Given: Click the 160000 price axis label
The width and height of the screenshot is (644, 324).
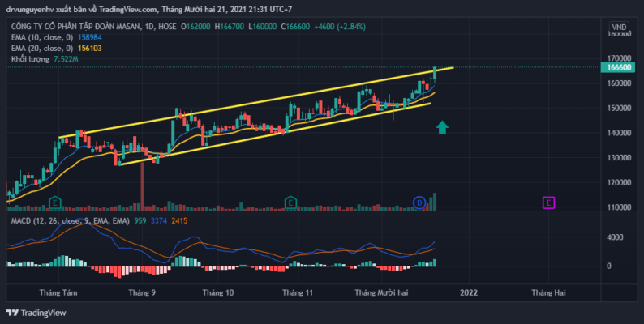Looking at the screenshot, I should [x=619, y=83].
